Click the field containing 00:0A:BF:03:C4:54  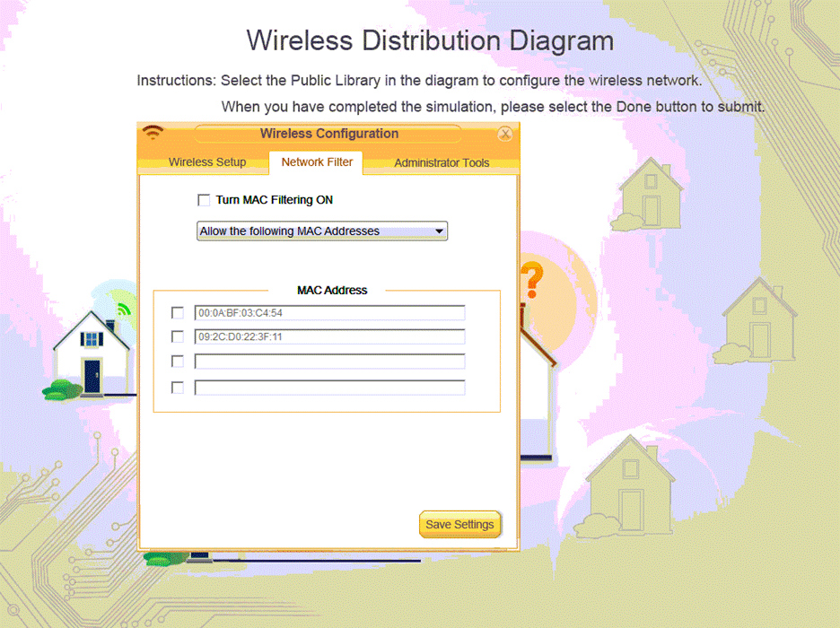329,313
